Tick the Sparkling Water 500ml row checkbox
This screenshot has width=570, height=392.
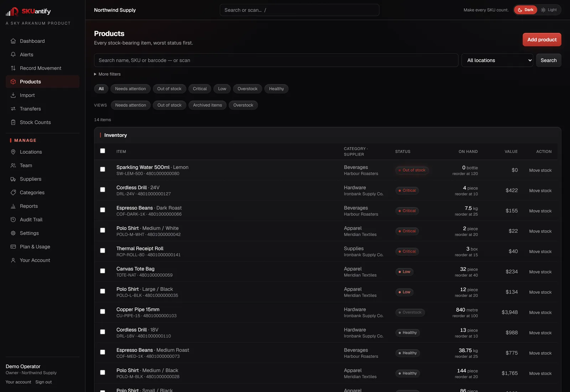(x=103, y=169)
